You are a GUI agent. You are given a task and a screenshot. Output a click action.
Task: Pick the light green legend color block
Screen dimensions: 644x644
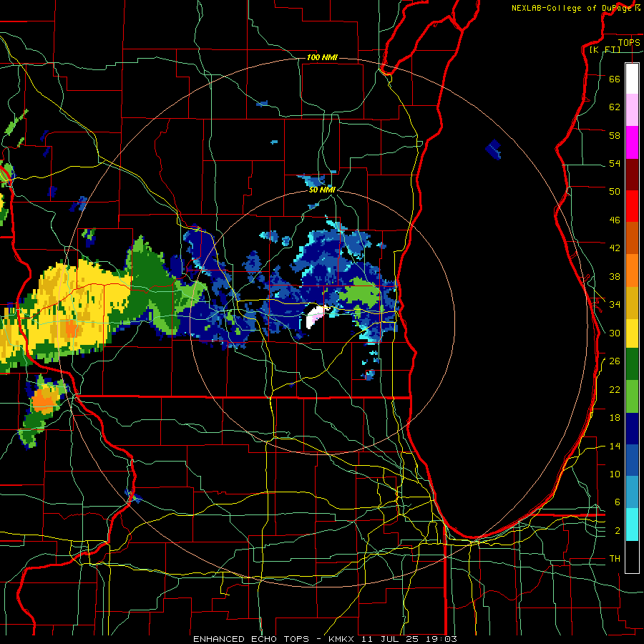(632, 396)
